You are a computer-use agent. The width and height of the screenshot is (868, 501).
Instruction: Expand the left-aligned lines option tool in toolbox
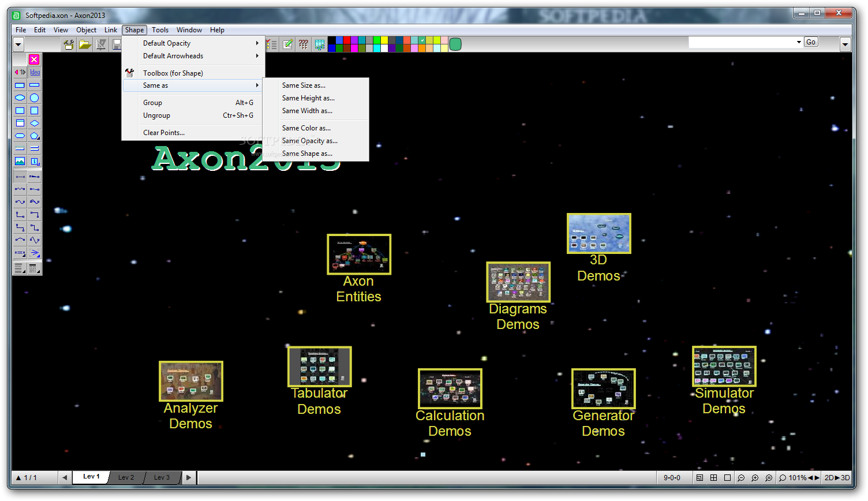coord(20,268)
